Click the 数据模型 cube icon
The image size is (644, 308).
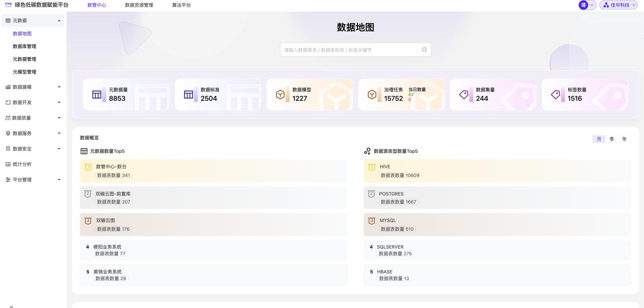tap(280, 95)
